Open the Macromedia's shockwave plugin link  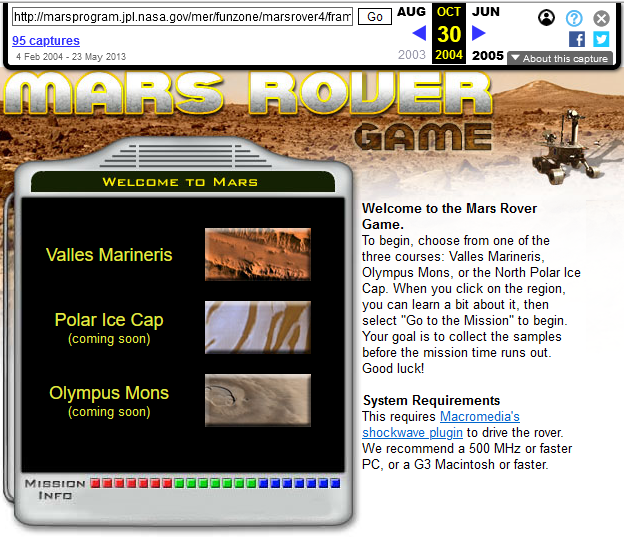tap(441, 425)
